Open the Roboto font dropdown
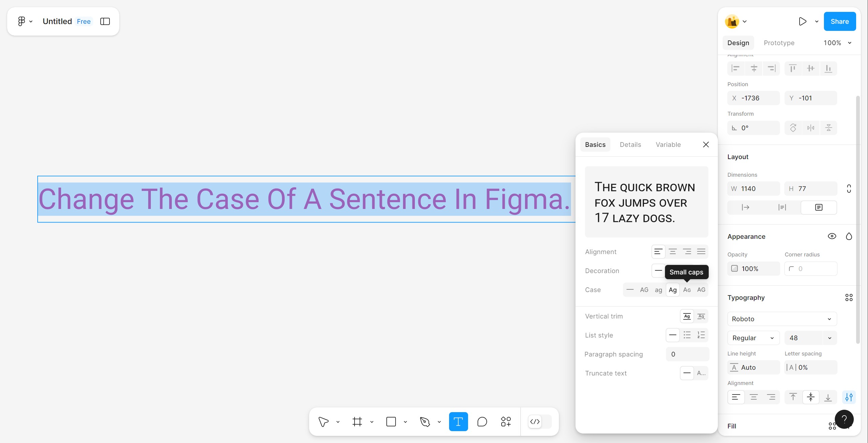Image resolution: width=868 pixels, height=443 pixels. pos(782,319)
